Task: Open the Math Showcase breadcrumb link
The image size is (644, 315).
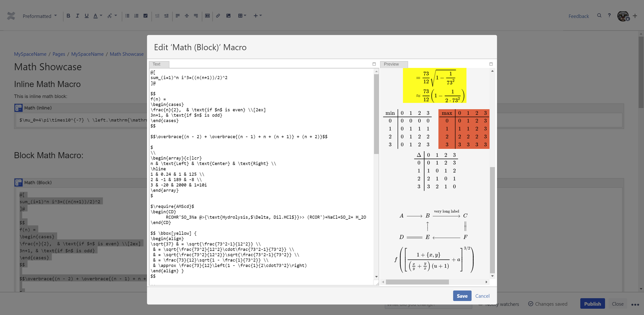Action: click(127, 54)
